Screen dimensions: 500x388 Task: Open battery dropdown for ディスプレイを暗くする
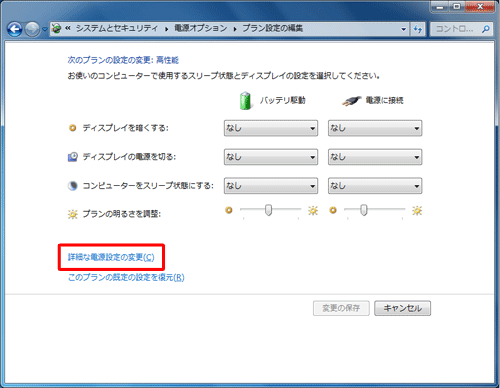point(271,128)
